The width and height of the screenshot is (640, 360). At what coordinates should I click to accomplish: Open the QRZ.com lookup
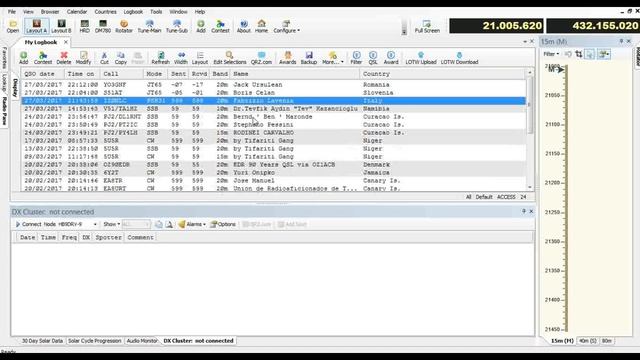(261, 58)
